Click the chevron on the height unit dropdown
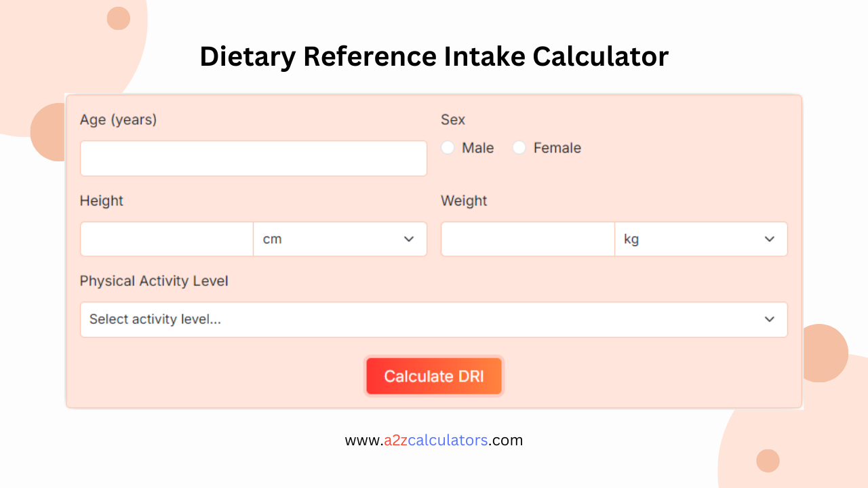This screenshot has height=488, width=868. (x=409, y=239)
